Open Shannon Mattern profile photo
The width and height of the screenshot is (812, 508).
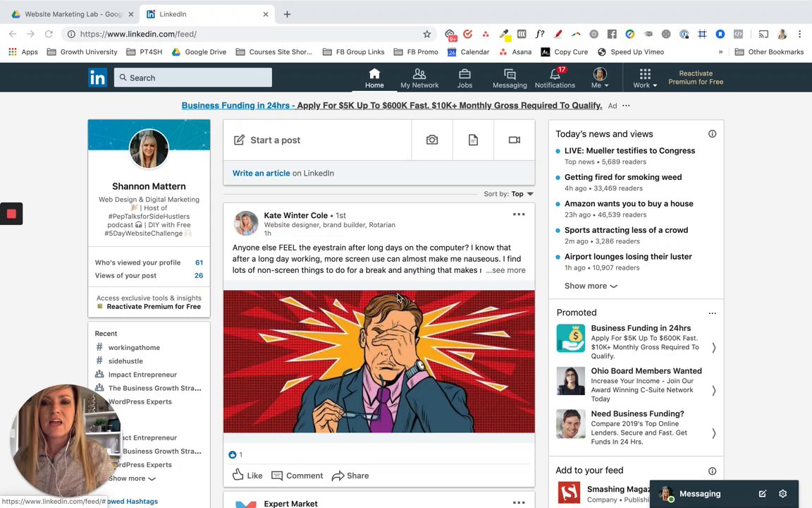[149, 149]
